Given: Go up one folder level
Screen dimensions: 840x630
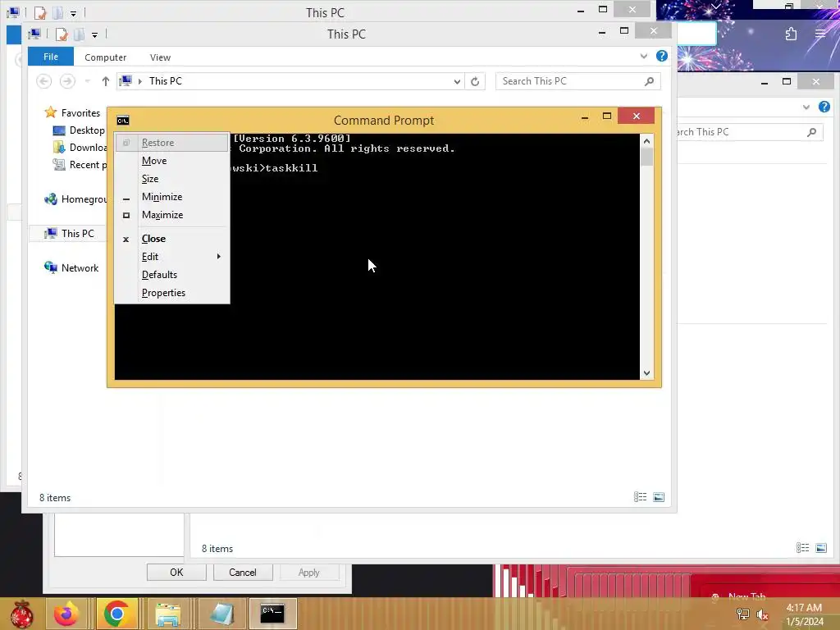Looking at the screenshot, I should click(106, 81).
